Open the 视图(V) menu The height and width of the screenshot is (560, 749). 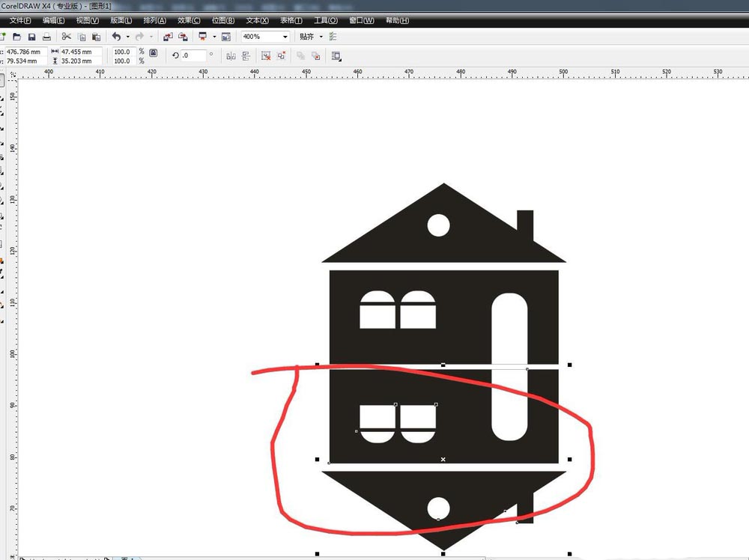(x=88, y=20)
